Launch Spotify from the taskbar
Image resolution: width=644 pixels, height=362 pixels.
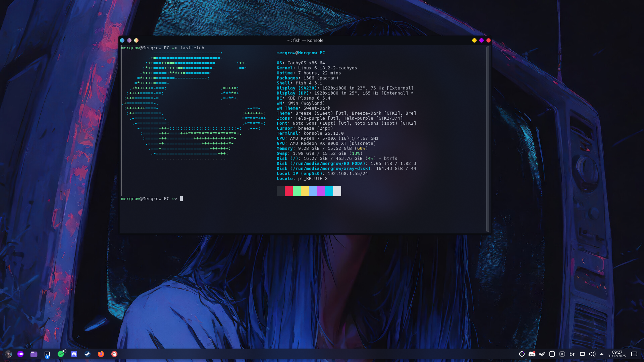[61, 354]
